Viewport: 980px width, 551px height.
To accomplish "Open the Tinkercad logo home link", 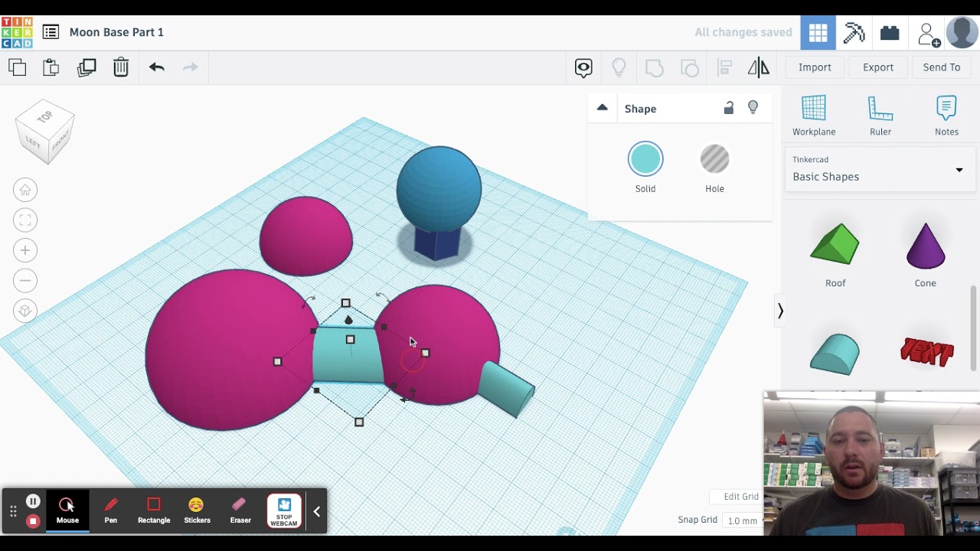I will (17, 32).
